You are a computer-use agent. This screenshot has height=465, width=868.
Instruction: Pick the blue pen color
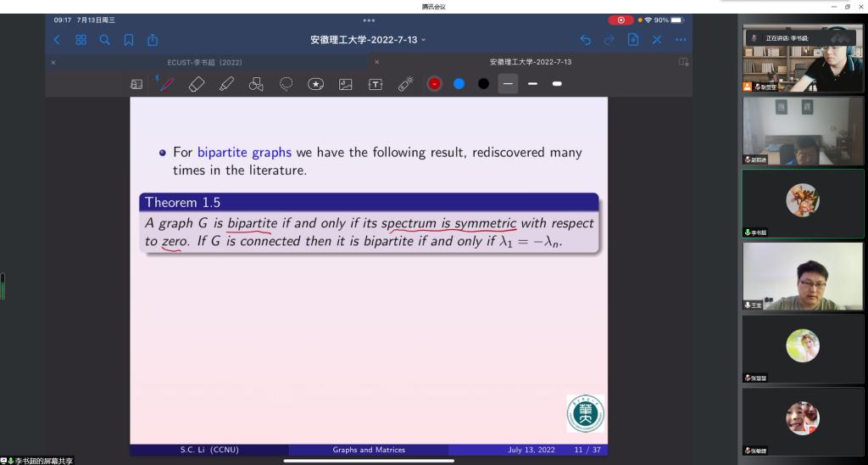pos(459,84)
